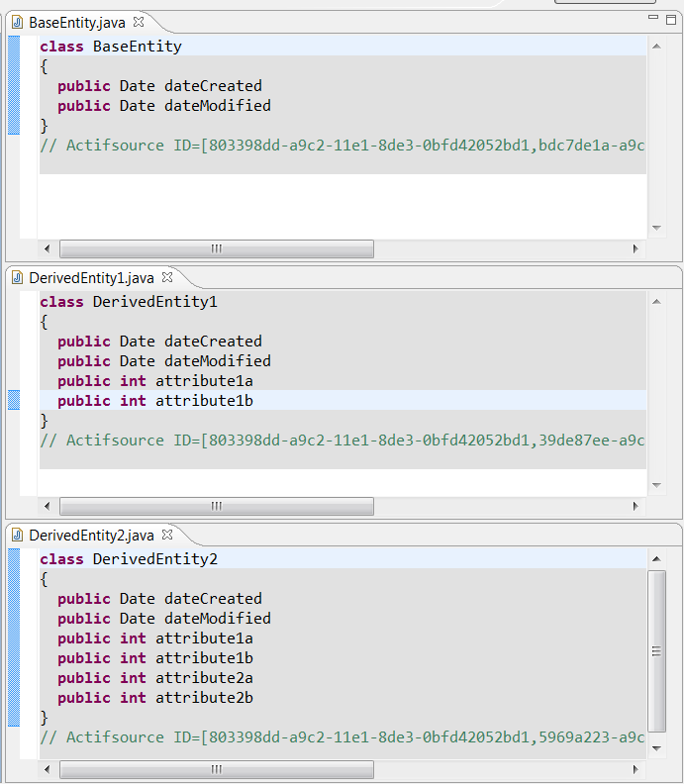Close the DerivedEntity2.java editor tab
This screenshot has height=784, width=684.
point(167,536)
